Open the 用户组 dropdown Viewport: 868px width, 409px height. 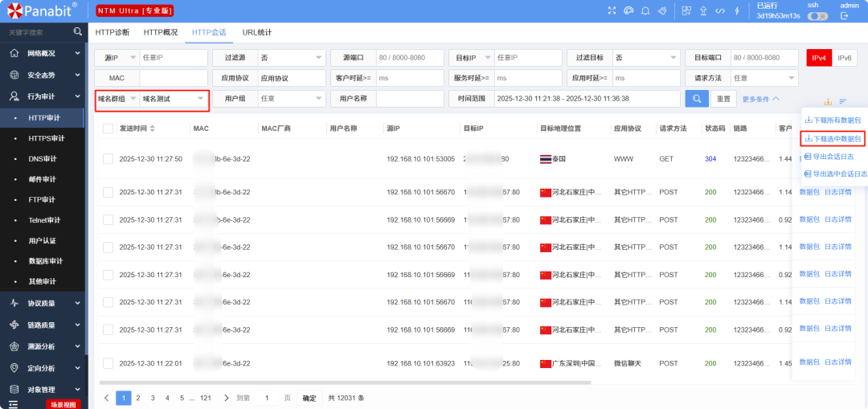[292, 99]
